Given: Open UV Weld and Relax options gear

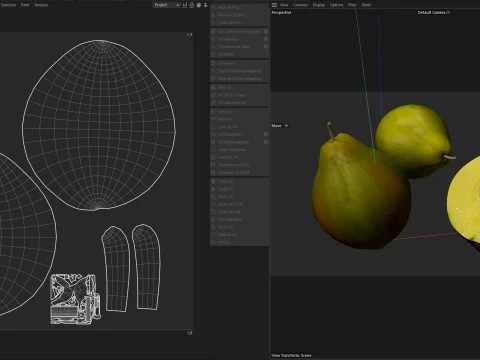Looking at the screenshot, I should pyautogui.click(x=266, y=47).
